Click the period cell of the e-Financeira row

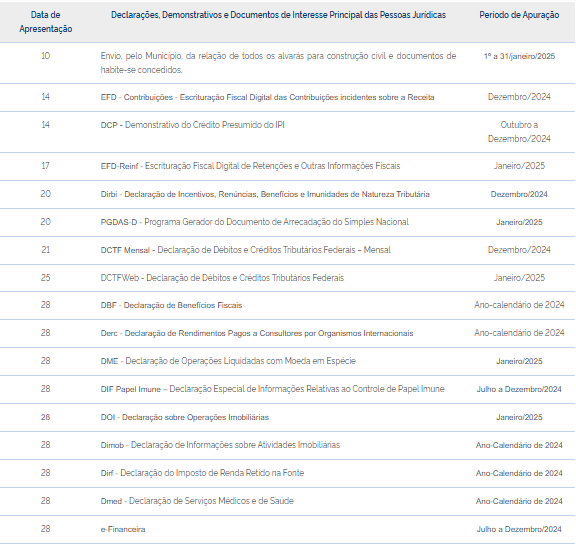pyautogui.click(x=519, y=530)
